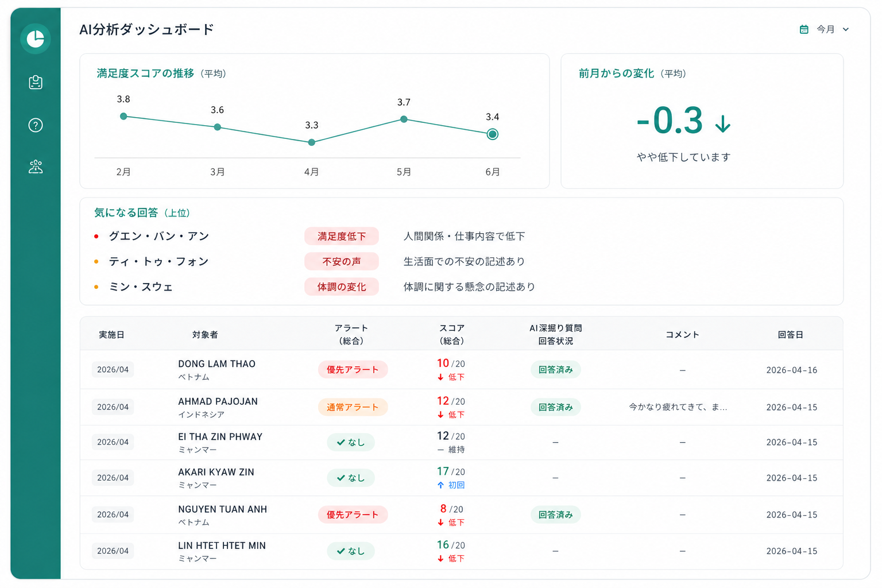Click the 気になる回答 section title
Image resolution: width=882 pixels, height=588 pixels.
126,212
